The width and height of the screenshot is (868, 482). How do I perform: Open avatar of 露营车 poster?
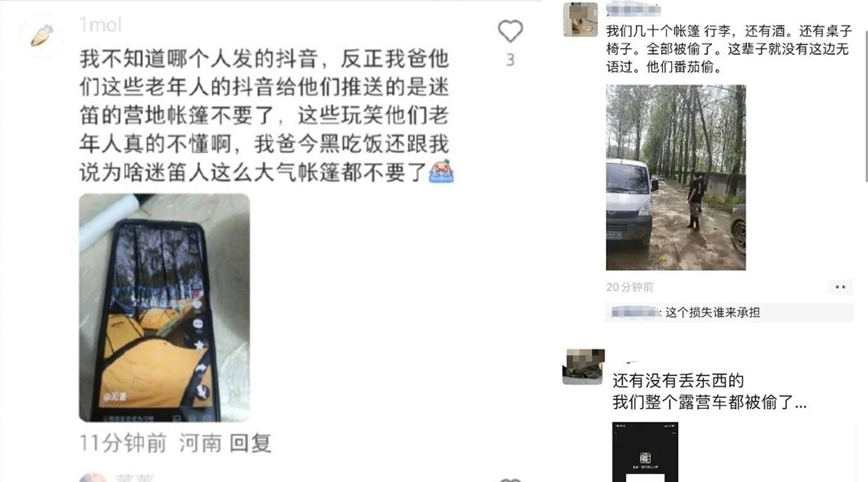pyautogui.click(x=583, y=366)
